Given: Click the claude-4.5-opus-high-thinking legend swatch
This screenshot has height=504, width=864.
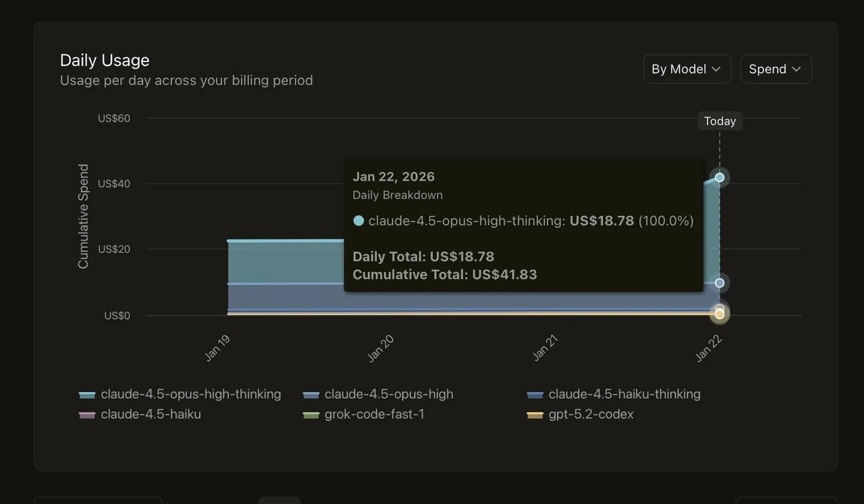Looking at the screenshot, I should click(87, 395).
